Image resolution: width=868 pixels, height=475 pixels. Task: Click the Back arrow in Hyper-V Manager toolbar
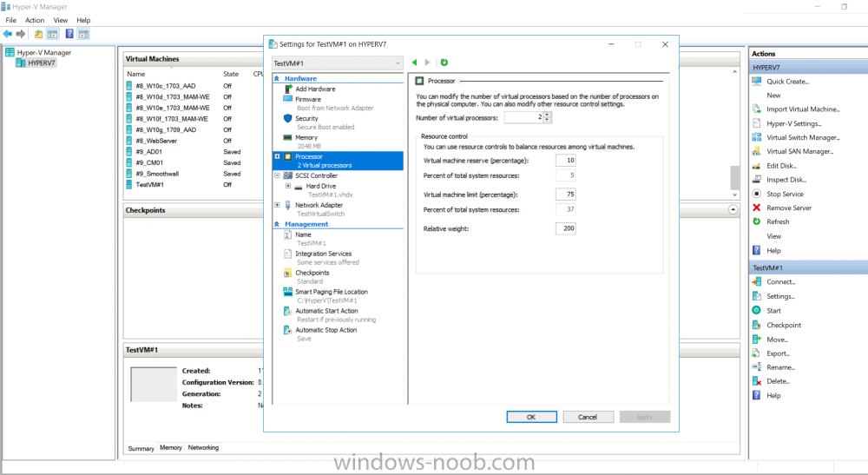pyautogui.click(x=8, y=34)
